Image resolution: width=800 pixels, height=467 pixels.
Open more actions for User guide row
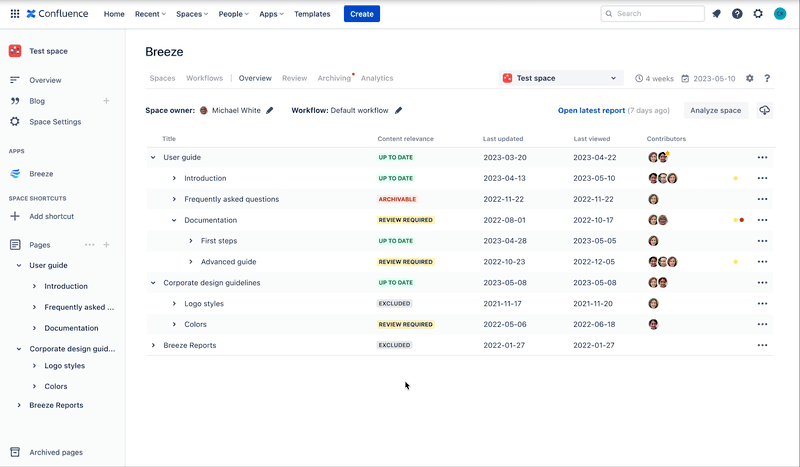[762, 157]
